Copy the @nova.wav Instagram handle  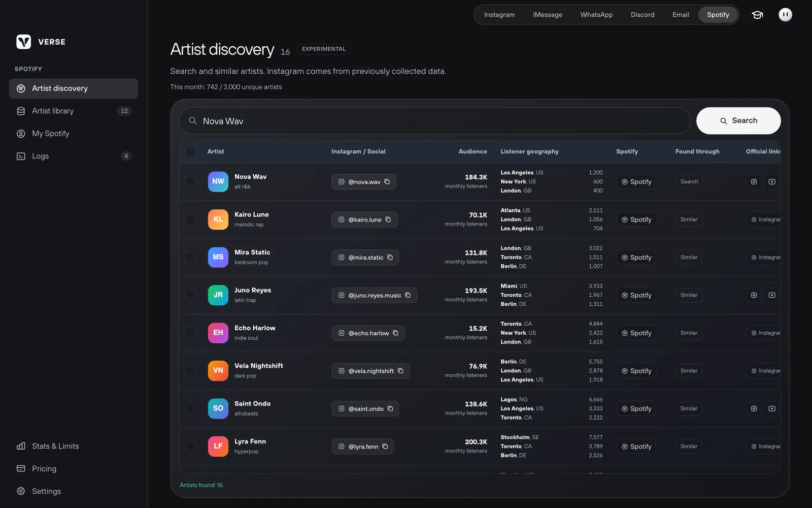(x=387, y=182)
